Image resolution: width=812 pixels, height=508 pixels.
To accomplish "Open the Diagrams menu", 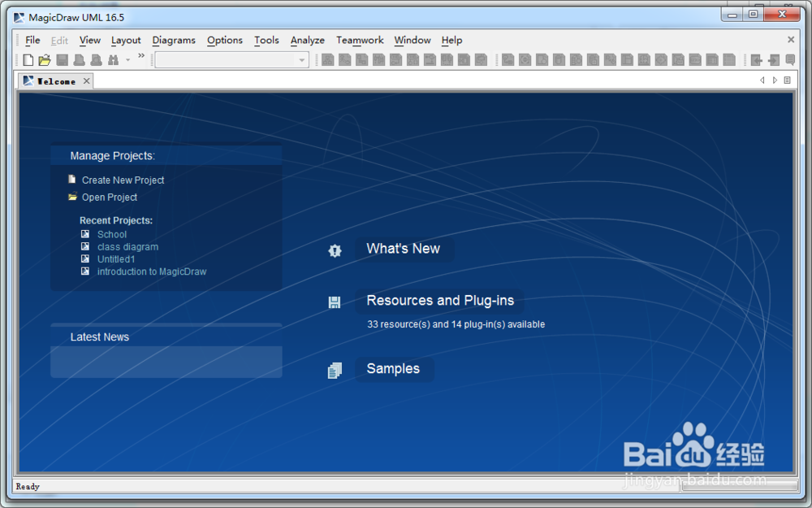I will point(174,40).
